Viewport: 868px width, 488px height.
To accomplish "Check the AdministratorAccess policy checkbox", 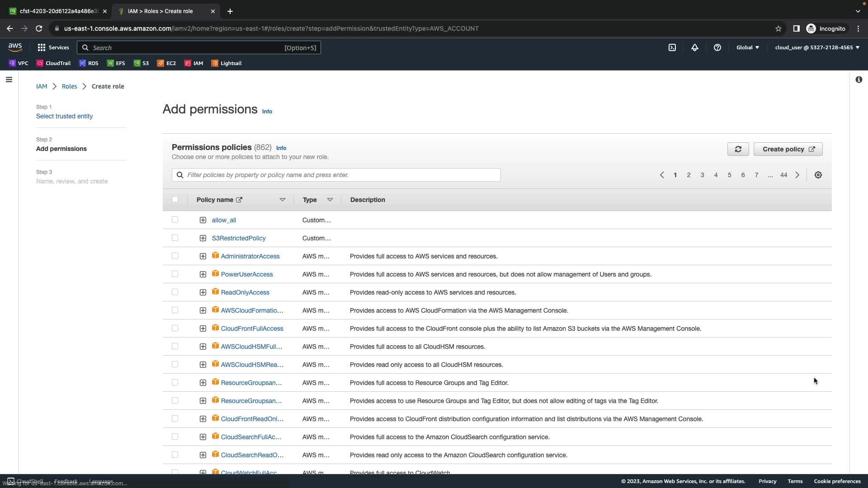I will [x=175, y=256].
